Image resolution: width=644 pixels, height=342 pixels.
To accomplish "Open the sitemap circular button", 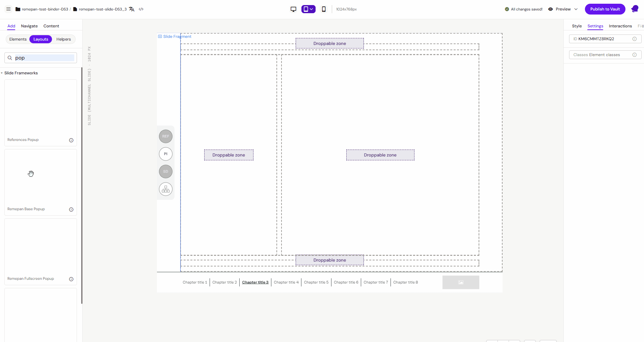I will (x=166, y=189).
